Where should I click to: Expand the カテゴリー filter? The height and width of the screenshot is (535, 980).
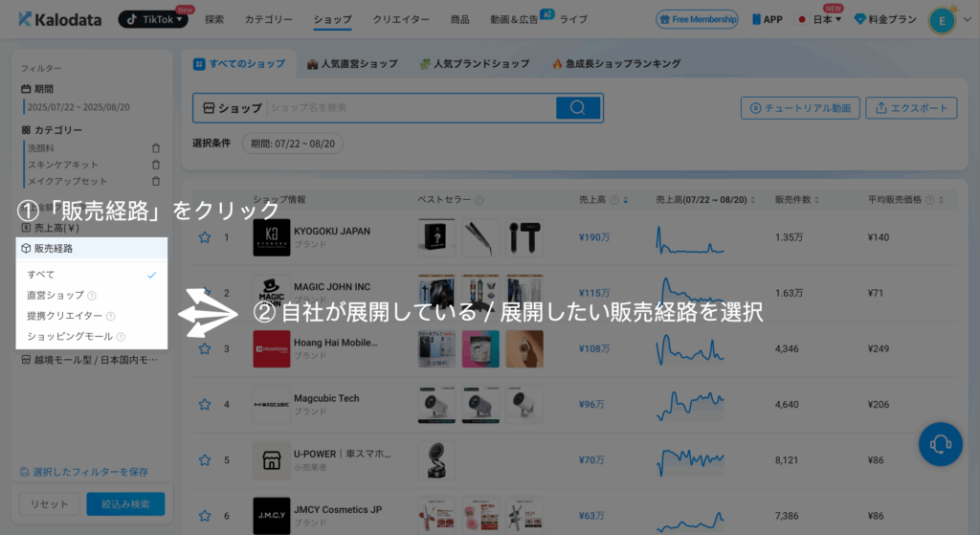(x=52, y=130)
